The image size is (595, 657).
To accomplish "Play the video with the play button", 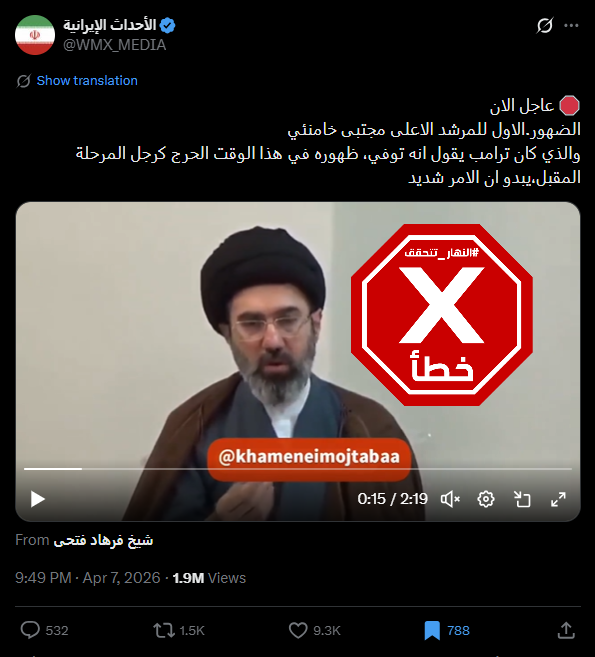I will [38, 499].
